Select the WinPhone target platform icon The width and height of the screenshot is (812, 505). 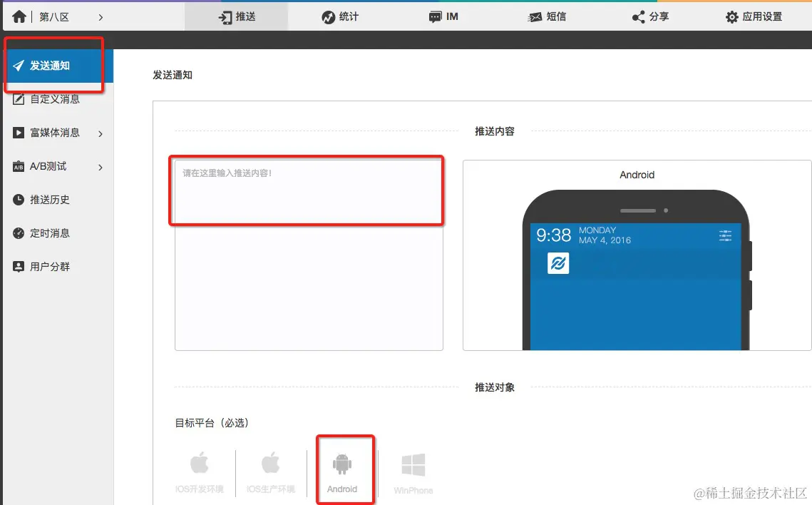tap(413, 470)
